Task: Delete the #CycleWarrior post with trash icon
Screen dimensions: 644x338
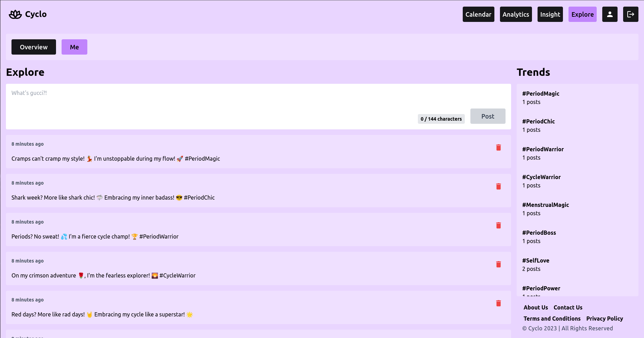Action: (499, 264)
